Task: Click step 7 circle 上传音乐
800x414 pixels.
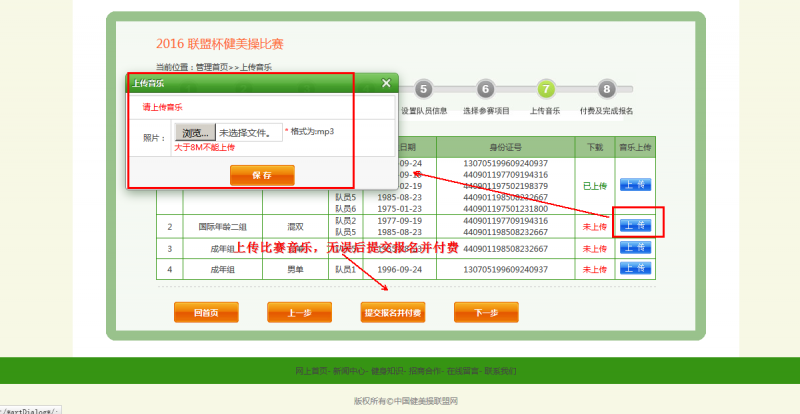Action: pyautogui.click(x=545, y=90)
